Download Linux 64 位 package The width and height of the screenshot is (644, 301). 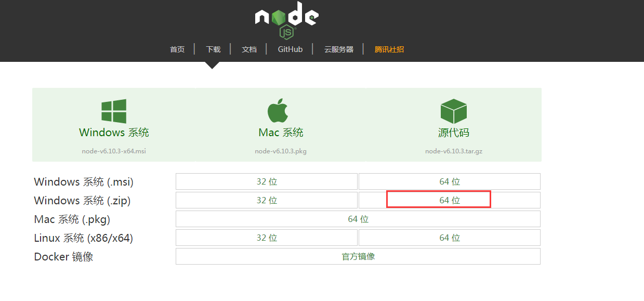coord(450,238)
